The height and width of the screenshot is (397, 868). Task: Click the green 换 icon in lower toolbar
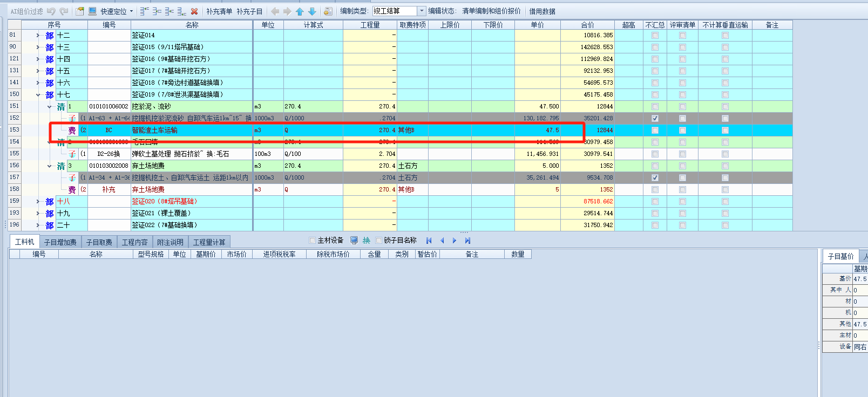point(367,240)
